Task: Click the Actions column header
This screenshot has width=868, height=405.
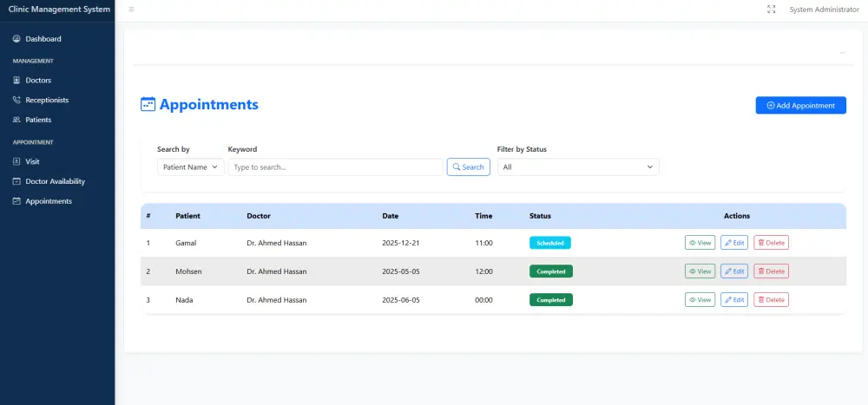Action: click(x=737, y=216)
